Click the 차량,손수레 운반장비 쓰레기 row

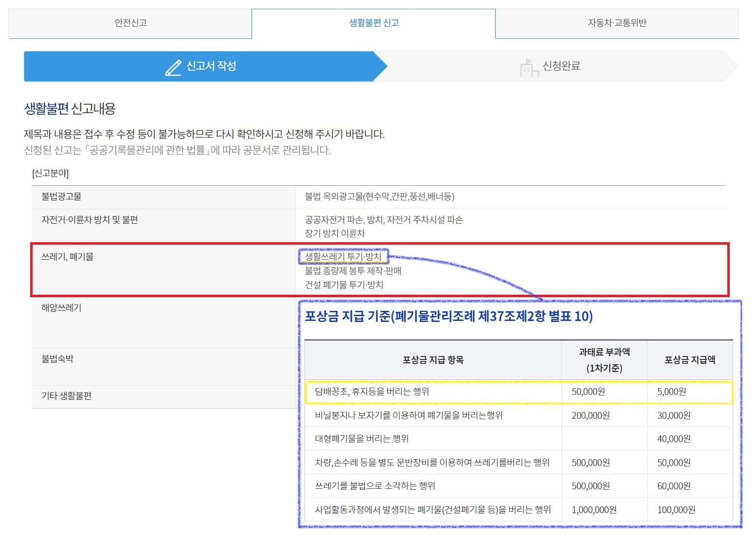click(519, 463)
